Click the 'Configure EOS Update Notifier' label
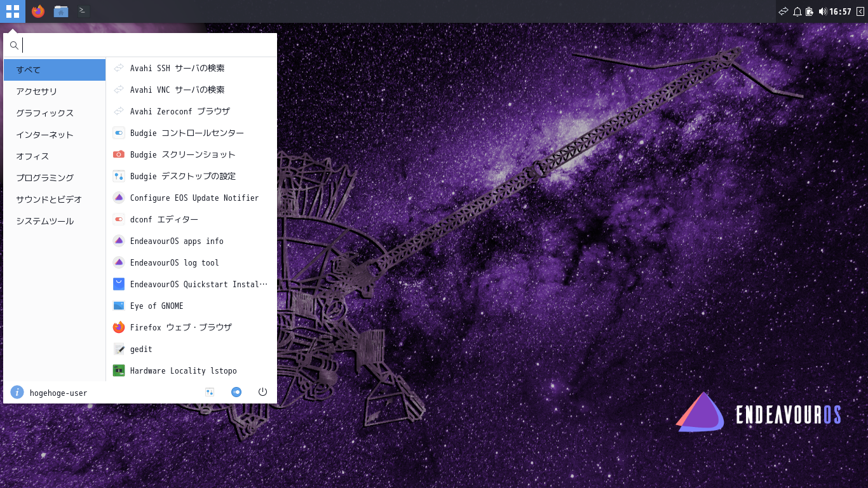The image size is (868, 488). click(194, 198)
